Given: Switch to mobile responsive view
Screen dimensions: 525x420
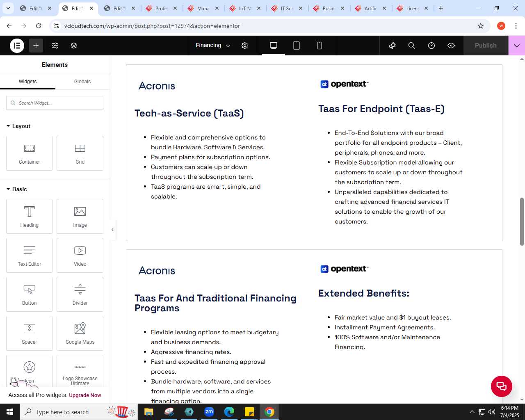Looking at the screenshot, I should tap(320, 46).
